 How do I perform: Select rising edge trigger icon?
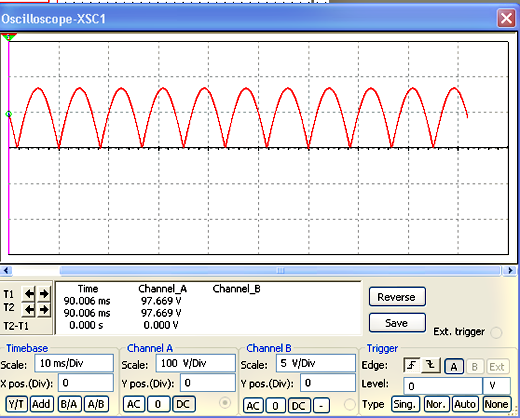412,366
